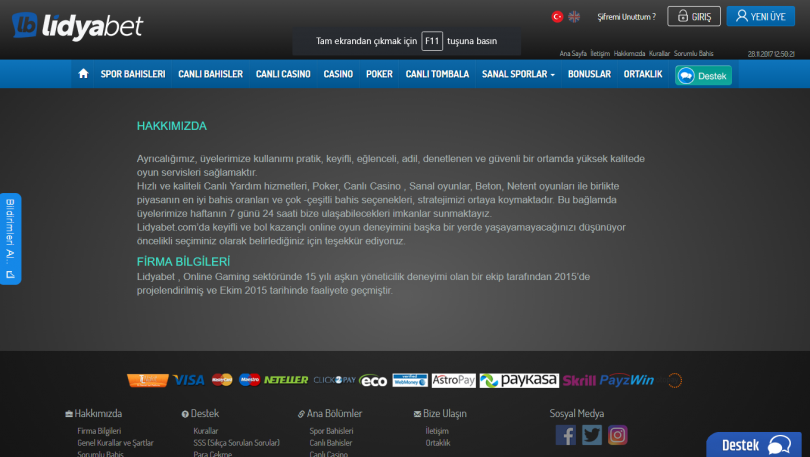
Task: Open the green Destek chat button
Action: pyautogui.click(x=703, y=75)
